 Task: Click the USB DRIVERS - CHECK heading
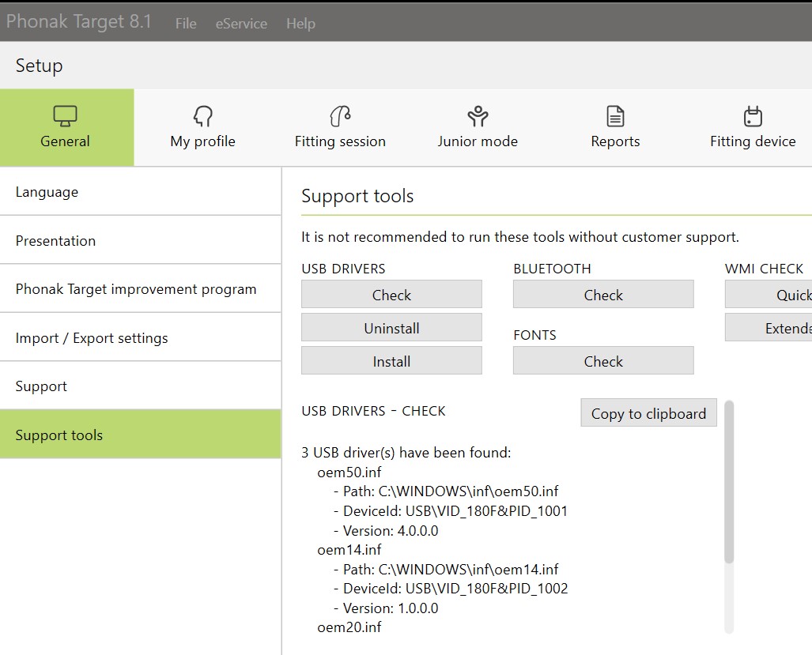pyautogui.click(x=373, y=411)
